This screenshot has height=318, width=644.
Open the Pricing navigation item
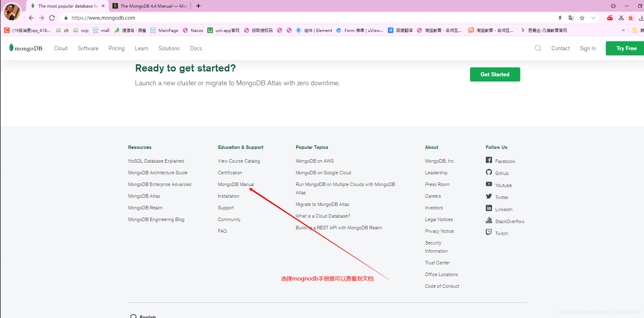pos(117,48)
